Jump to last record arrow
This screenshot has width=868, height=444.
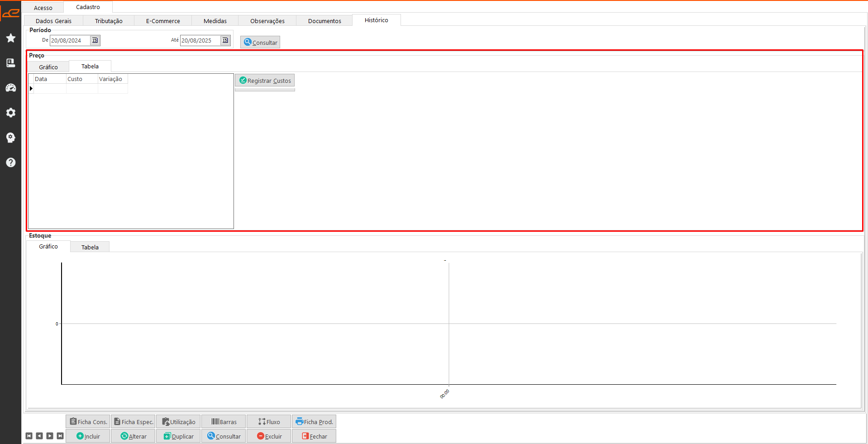60,436
